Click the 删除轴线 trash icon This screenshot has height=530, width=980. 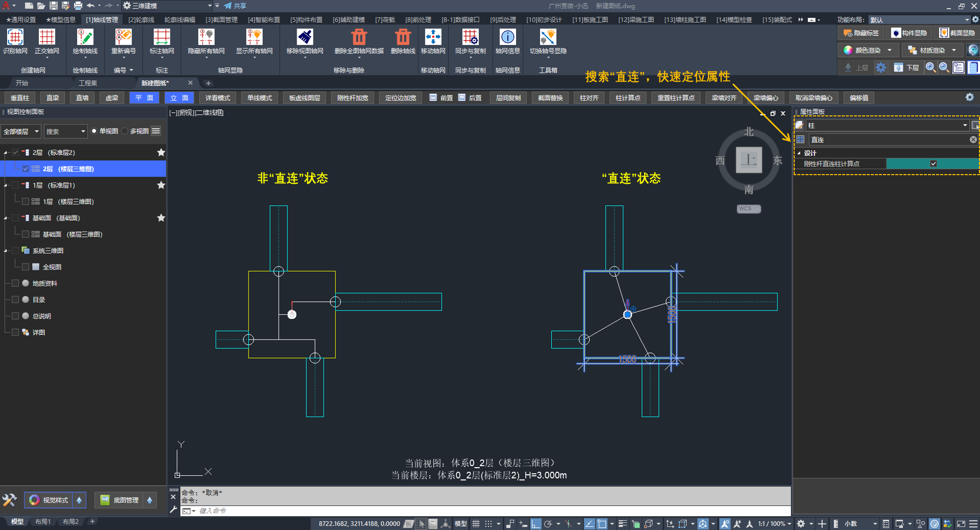pyautogui.click(x=402, y=38)
